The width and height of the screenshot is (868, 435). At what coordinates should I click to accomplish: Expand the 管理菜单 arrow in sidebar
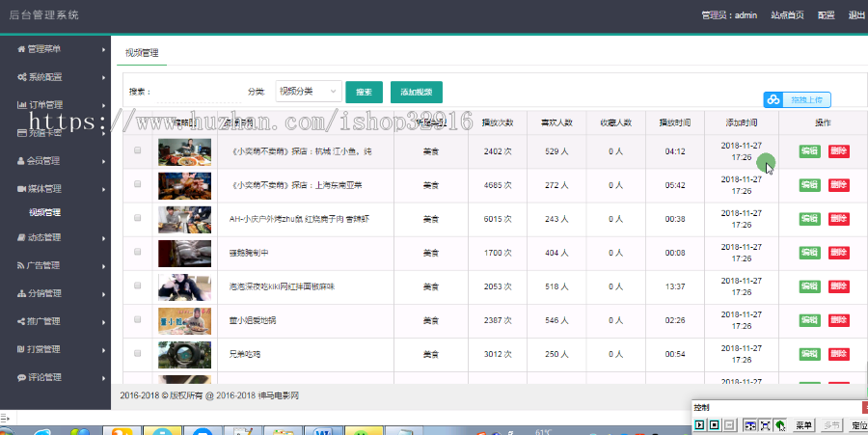coord(103,50)
